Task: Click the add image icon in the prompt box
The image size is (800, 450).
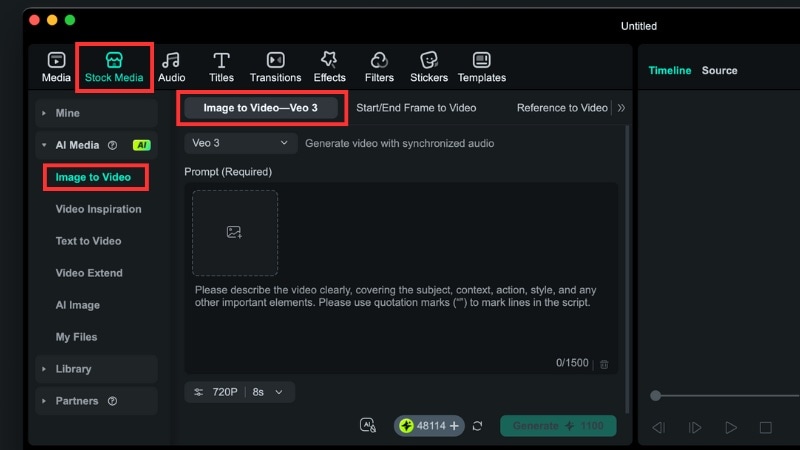Action: [234, 233]
